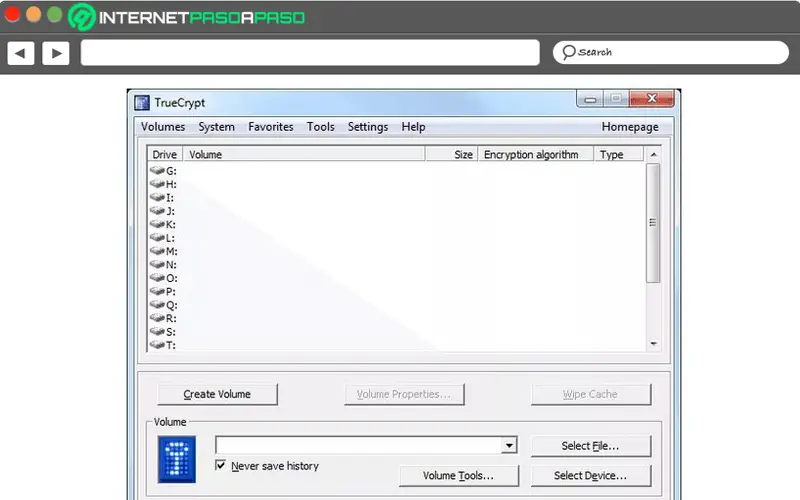Select drive M: icon in list

click(x=157, y=251)
